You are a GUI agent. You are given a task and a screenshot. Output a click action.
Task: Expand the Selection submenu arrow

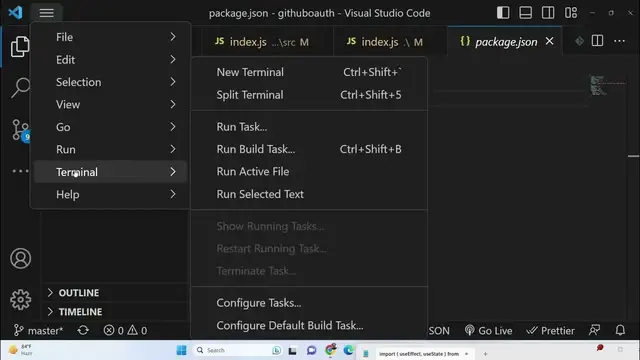tap(173, 82)
